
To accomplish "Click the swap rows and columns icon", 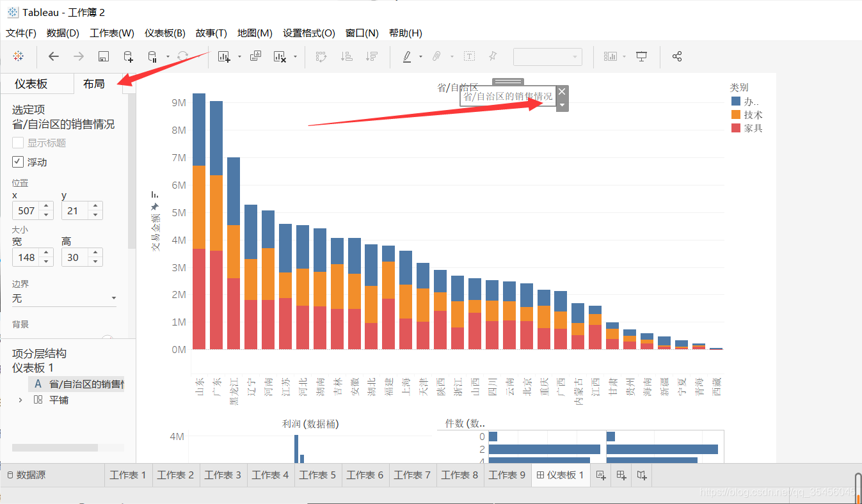I will [321, 56].
